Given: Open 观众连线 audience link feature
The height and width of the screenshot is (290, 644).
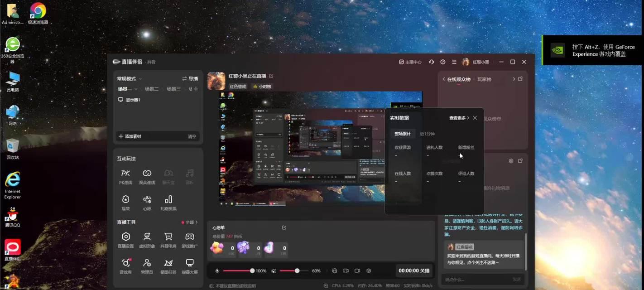Looking at the screenshot, I should [147, 177].
